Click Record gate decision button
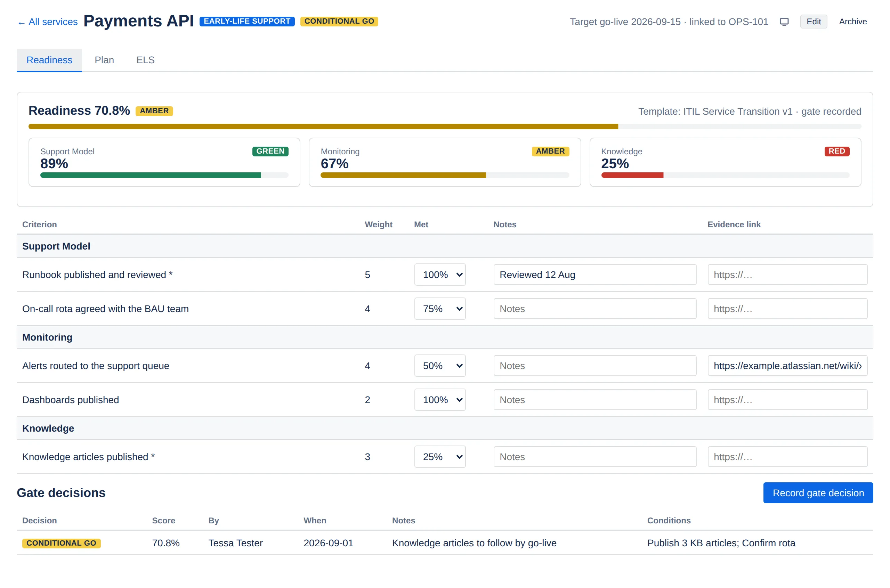 pos(818,493)
